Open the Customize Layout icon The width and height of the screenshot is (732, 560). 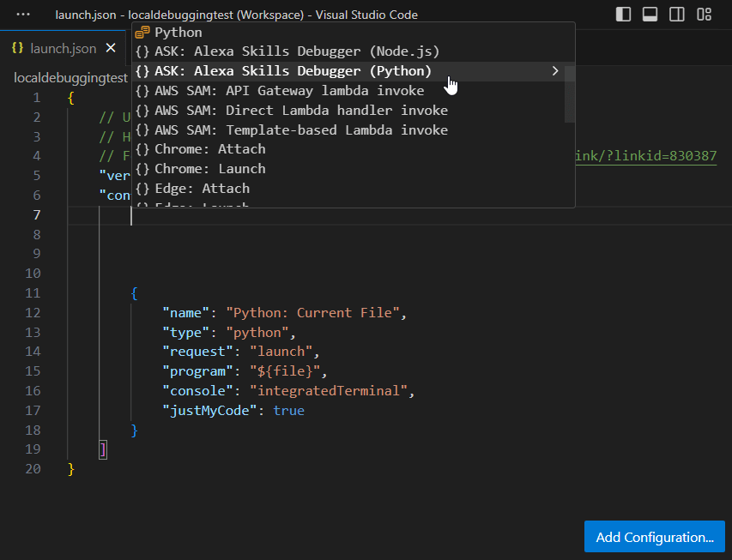[704, 15]
